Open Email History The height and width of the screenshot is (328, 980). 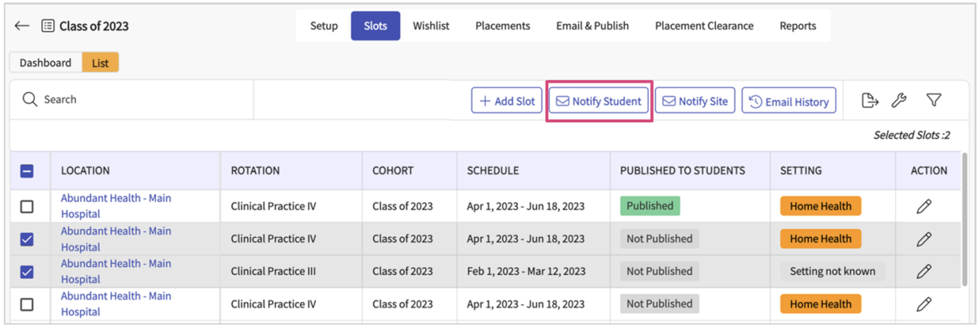pos(788,102)
